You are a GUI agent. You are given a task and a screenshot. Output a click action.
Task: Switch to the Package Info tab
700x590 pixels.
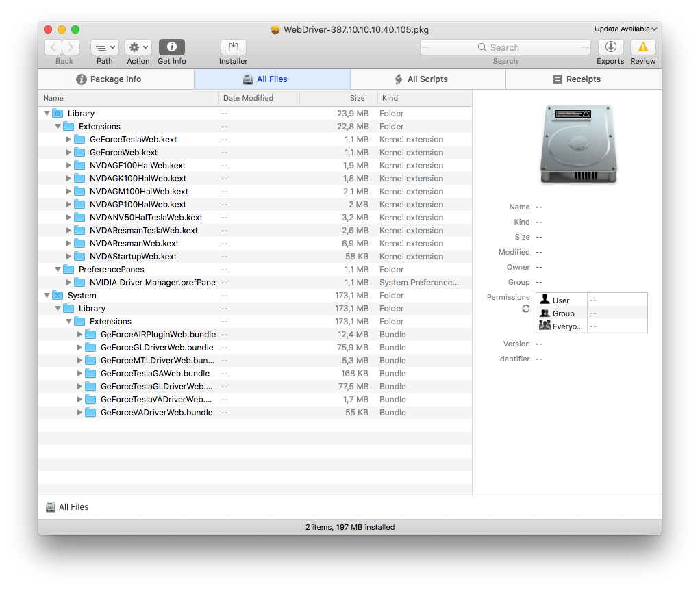tap(116, 79)
